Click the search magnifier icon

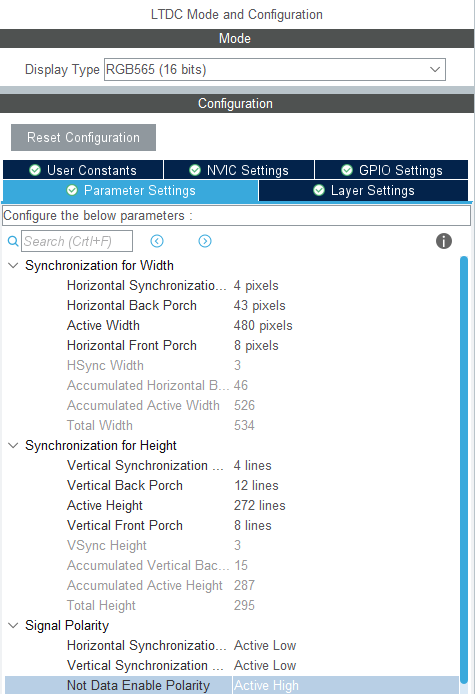click(13, 241)
